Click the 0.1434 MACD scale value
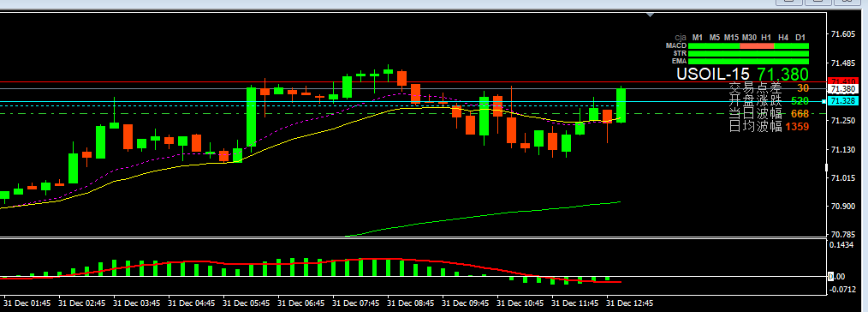 (x=842, y=244)
